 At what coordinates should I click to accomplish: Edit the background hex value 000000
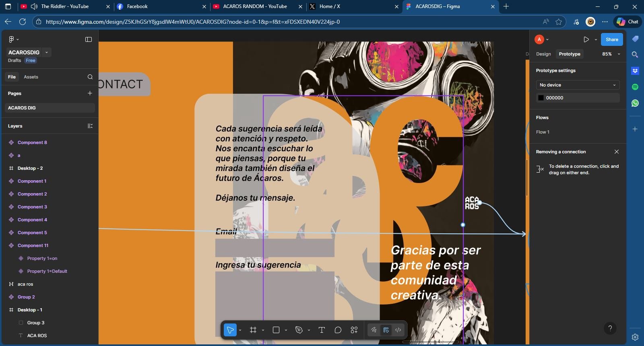click(x=555, y=98)
